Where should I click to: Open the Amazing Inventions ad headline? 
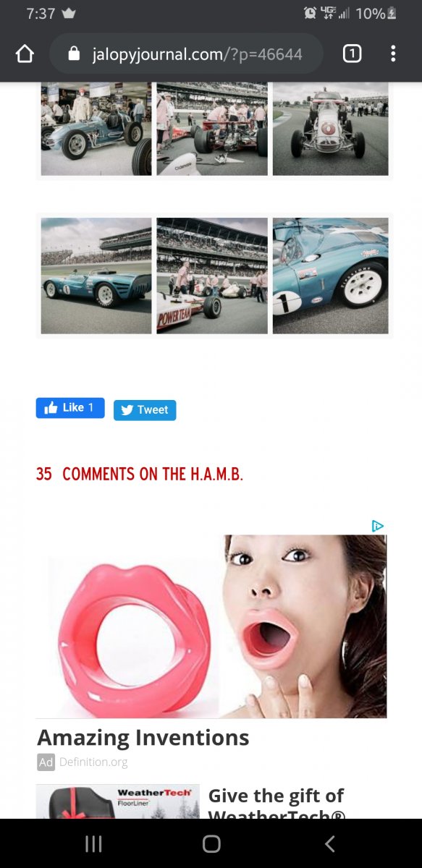pyautogui.click(x=143, y=738)
